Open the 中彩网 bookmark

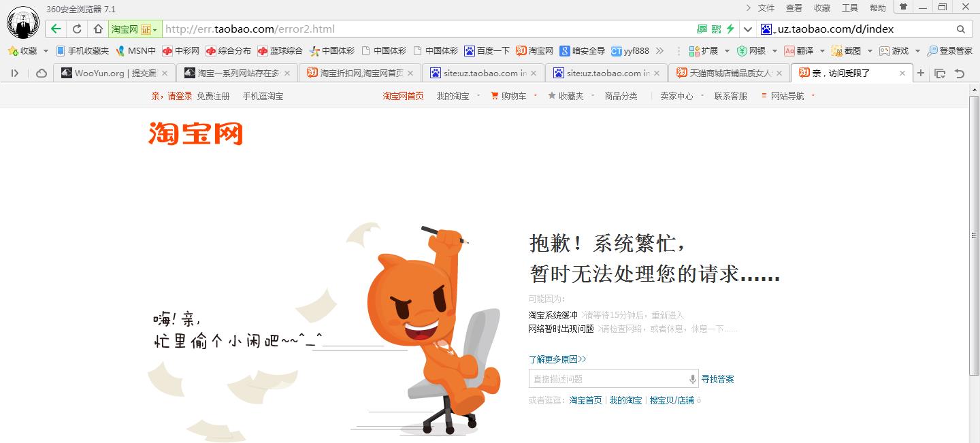[180, 50]
